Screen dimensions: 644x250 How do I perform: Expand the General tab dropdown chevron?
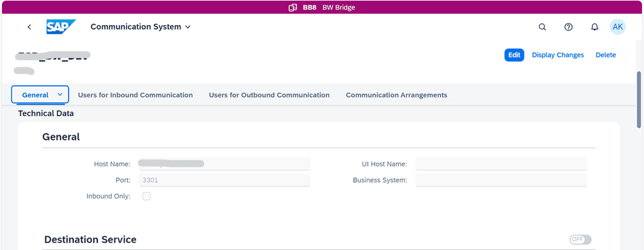60,95
